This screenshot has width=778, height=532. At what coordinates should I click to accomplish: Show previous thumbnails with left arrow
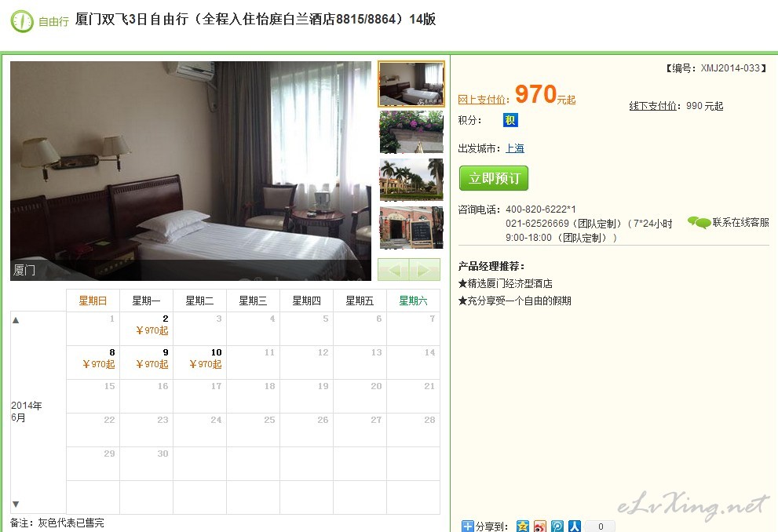393,270
